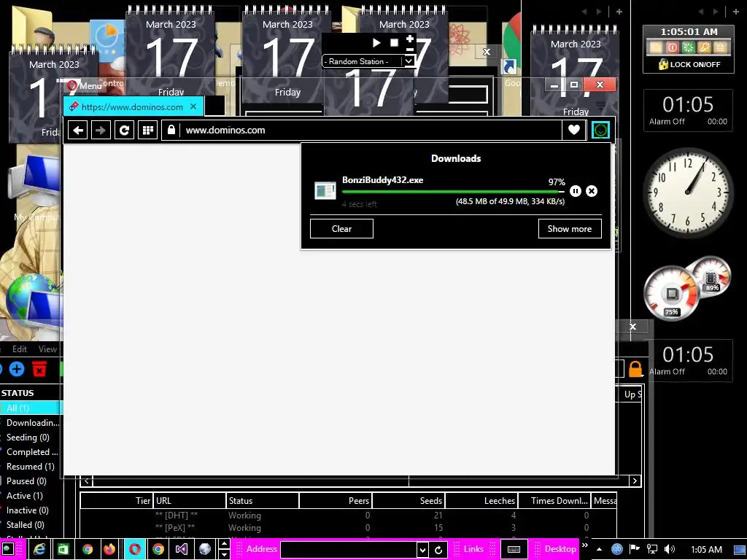747x560 pixels.
Task: Open the touch keyboard from the taskbar
Action: pyautogui.click(x=514, y=550)
